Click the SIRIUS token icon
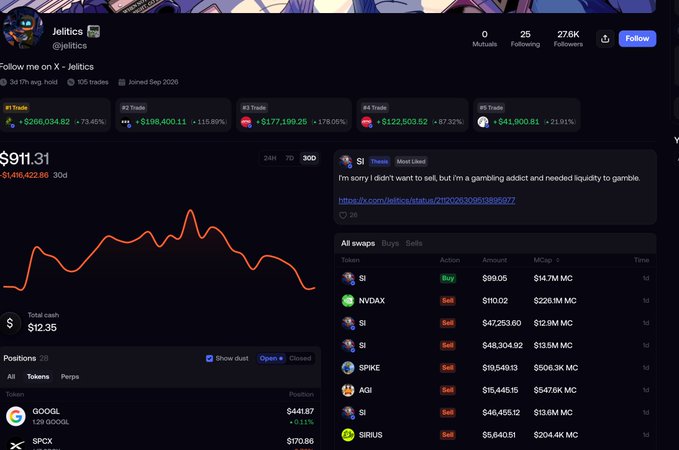The height and width of the screenshot is (450, 679). 348,435
